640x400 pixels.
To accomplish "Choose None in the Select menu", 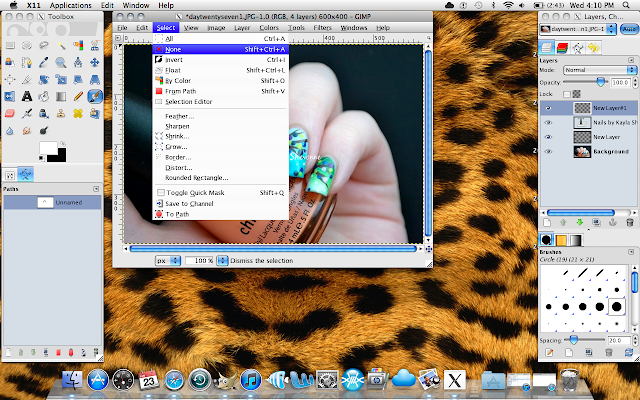I will (220, 49).
